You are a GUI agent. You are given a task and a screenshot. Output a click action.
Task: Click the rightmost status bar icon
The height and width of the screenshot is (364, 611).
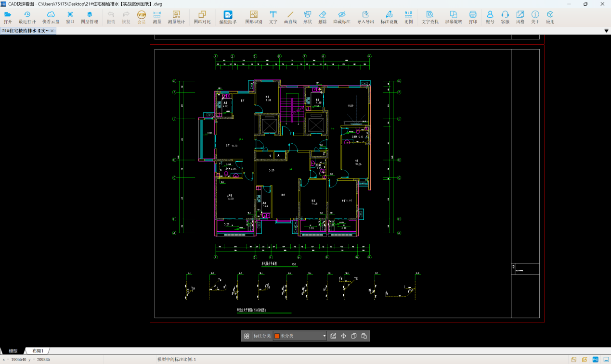click(x=606, y=360)
